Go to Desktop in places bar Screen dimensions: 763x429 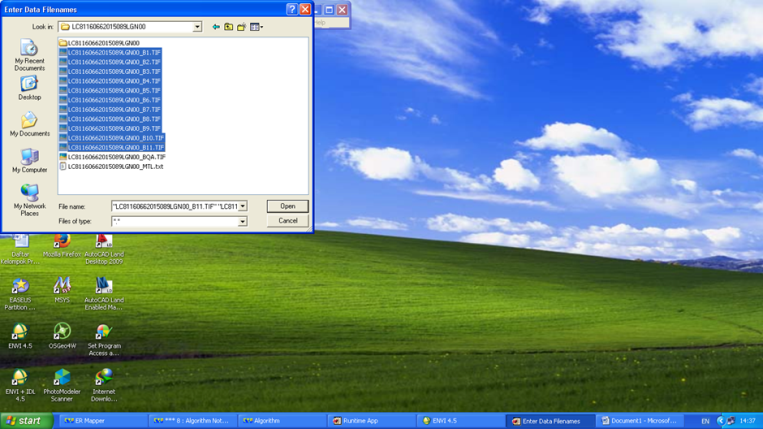29,89
